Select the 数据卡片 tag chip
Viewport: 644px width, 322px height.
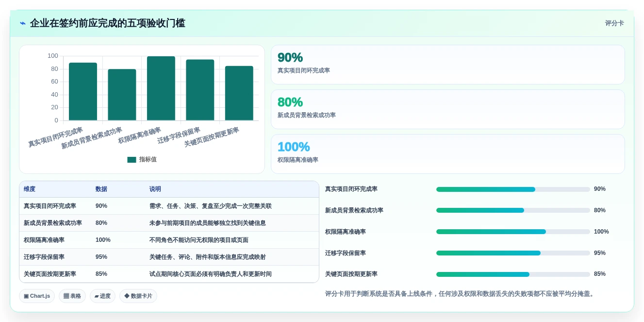click(138, 296)
